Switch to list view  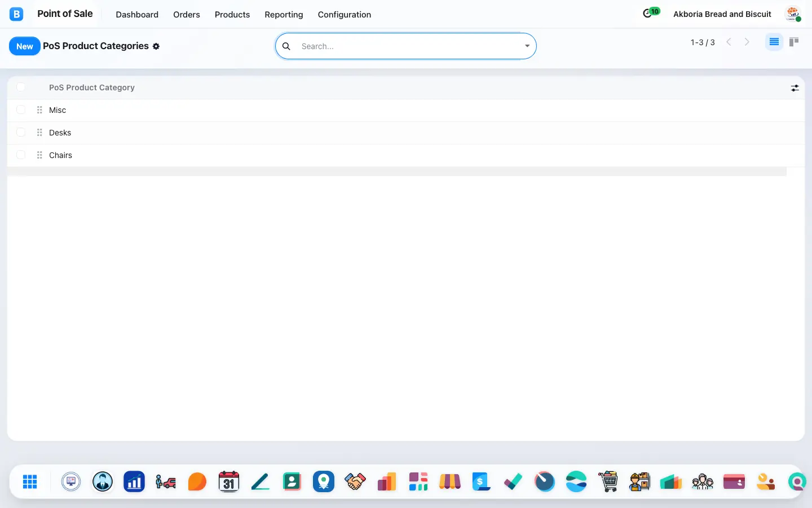[x=774, y=42]
